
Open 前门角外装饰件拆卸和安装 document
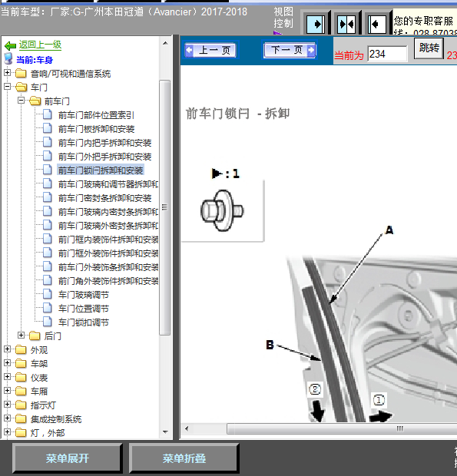pyautogui.click(x=108, y=281)
